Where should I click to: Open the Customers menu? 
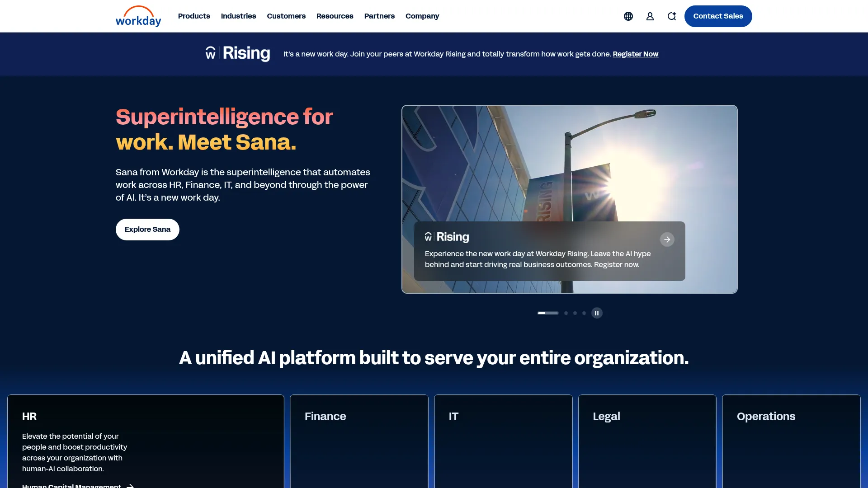(286, 16)
